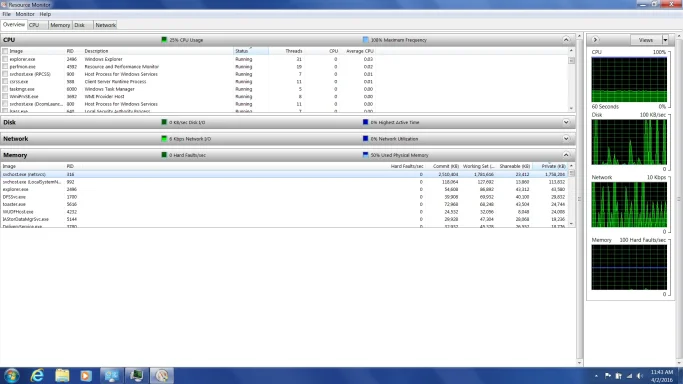Screen dimensions: 683x384
Task: Tick the taskmgr.exe checkbox
Action: click(5, 89)
